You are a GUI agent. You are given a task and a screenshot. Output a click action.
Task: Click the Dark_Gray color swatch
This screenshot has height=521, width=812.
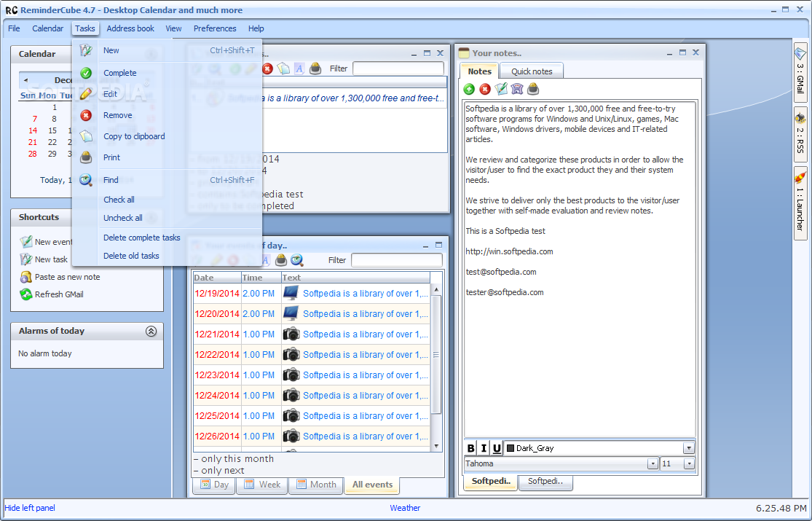(511, 448)
